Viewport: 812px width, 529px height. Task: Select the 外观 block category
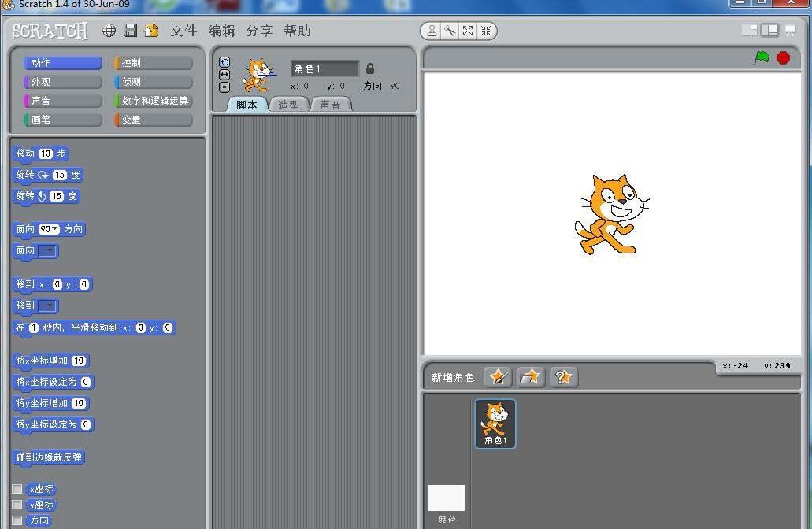[x=63, y=82]
